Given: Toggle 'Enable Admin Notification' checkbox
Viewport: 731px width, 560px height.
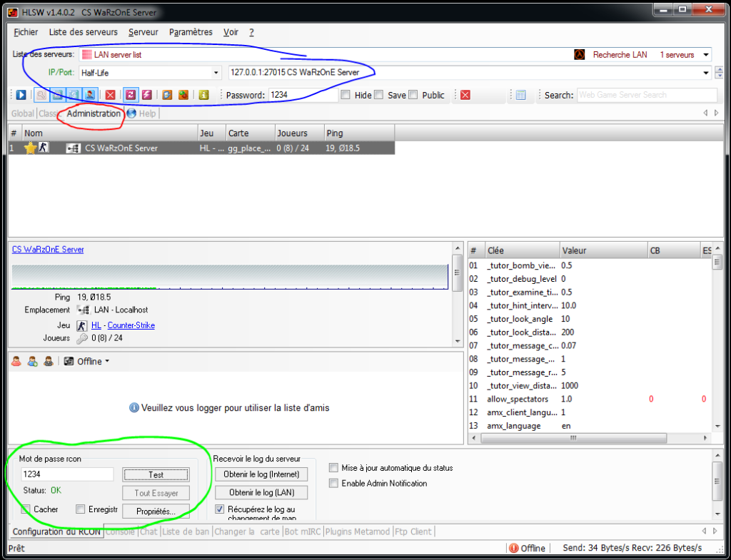Looking at the screenshot, I should click(x=334, y=484).
